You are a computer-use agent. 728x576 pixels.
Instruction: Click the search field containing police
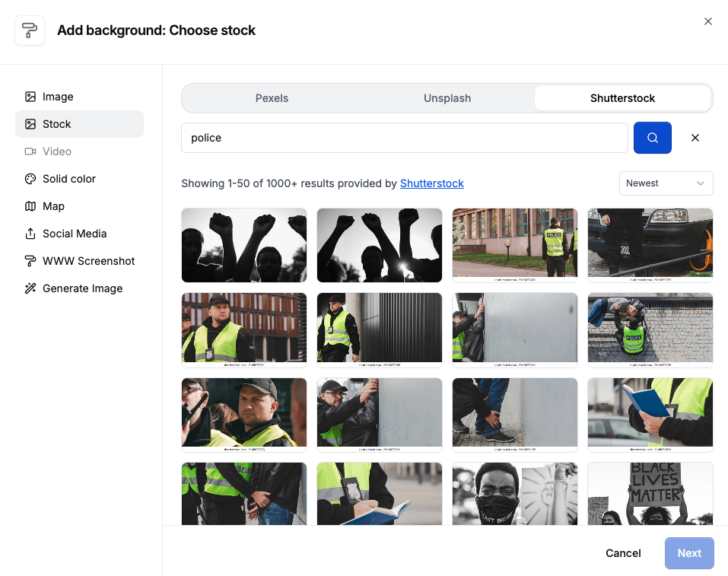[405, 138]
